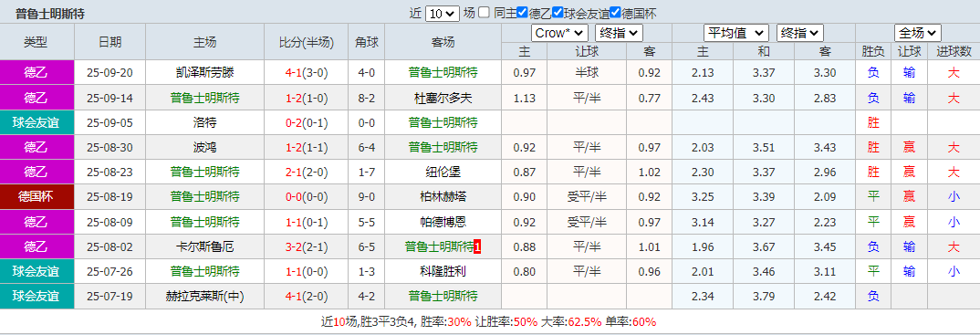980x335 pixels.
Task: Click the 胜率 30% statistic
Action: click(x=459, y=322)
